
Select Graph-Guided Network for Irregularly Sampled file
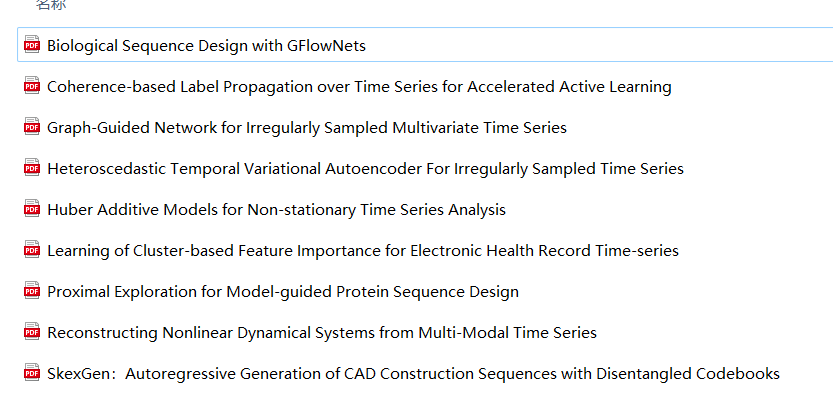pos(306,127)
